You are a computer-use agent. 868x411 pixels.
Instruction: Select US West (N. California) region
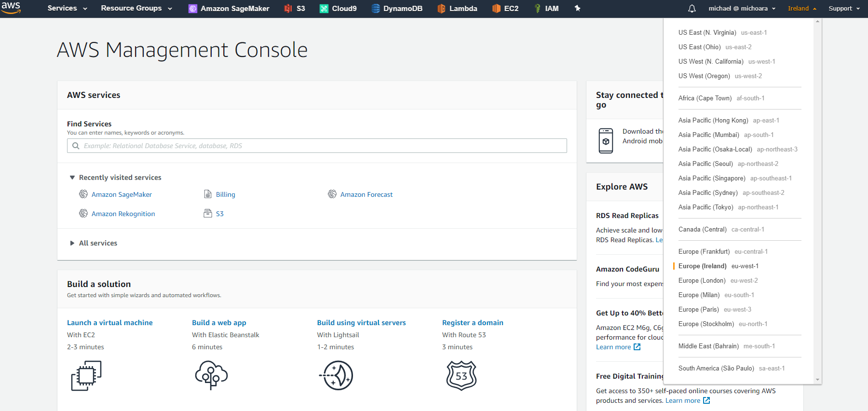[x=727, y=61]
